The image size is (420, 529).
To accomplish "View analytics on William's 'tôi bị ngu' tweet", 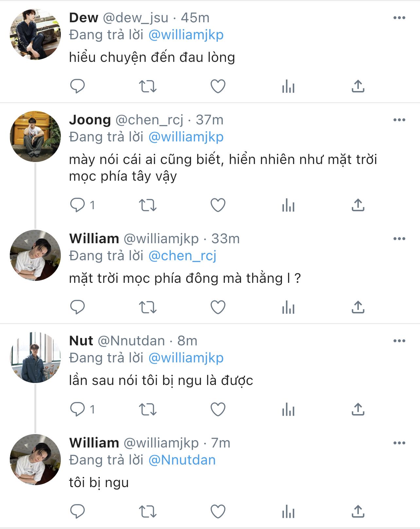I will (x=288, y=512).
